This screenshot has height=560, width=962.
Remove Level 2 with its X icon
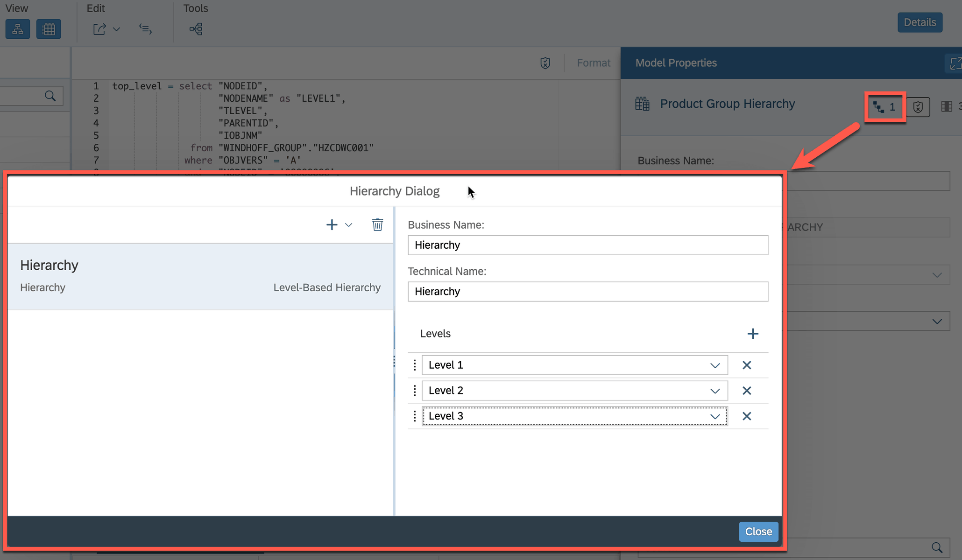tap(746, 391)
